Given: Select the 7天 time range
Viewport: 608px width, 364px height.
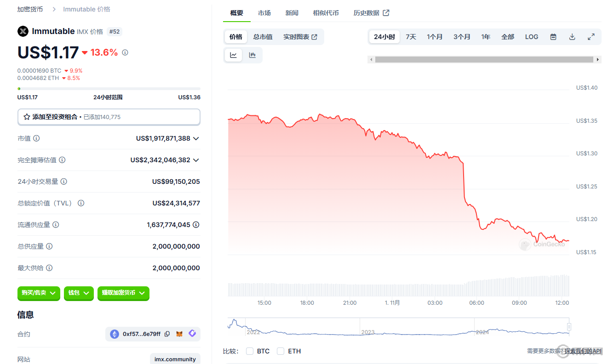Looking at the screenshot, I should (x=411, y=37).
